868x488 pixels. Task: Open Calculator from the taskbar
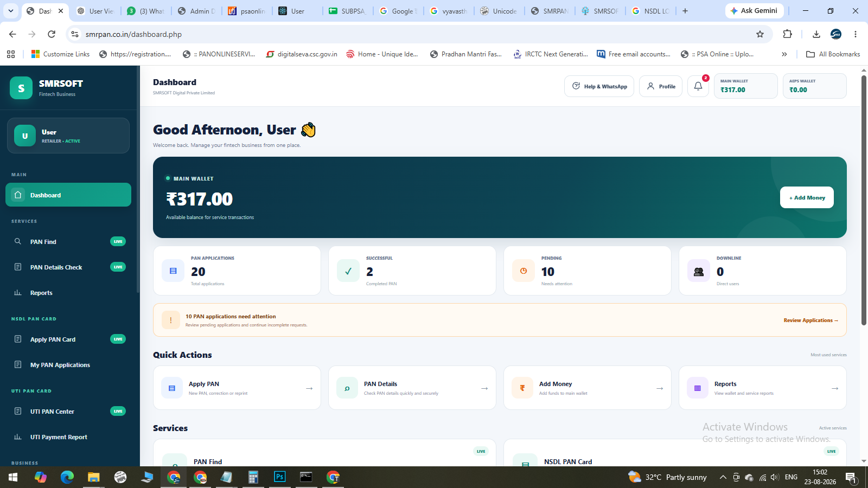click(253, 477)
